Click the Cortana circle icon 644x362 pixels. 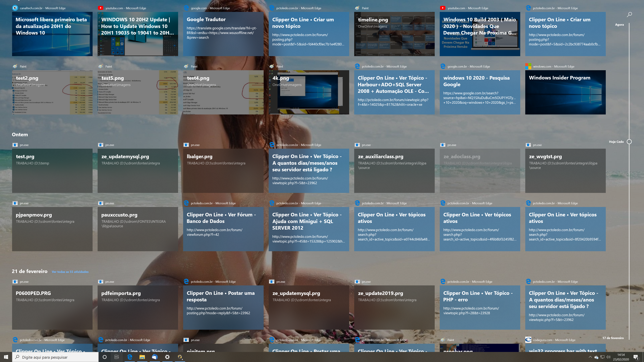click(104, 357)
